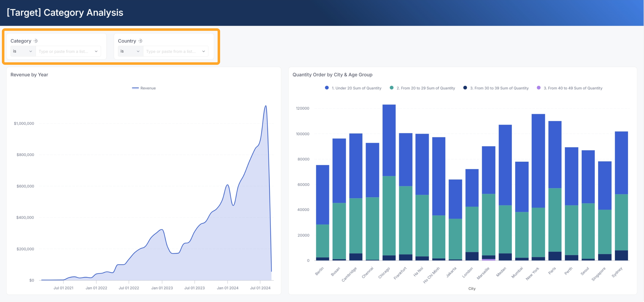Click the Category filter label
Image resolution: width=644 pixels, height=302 pixels.
tap(21, 41)
